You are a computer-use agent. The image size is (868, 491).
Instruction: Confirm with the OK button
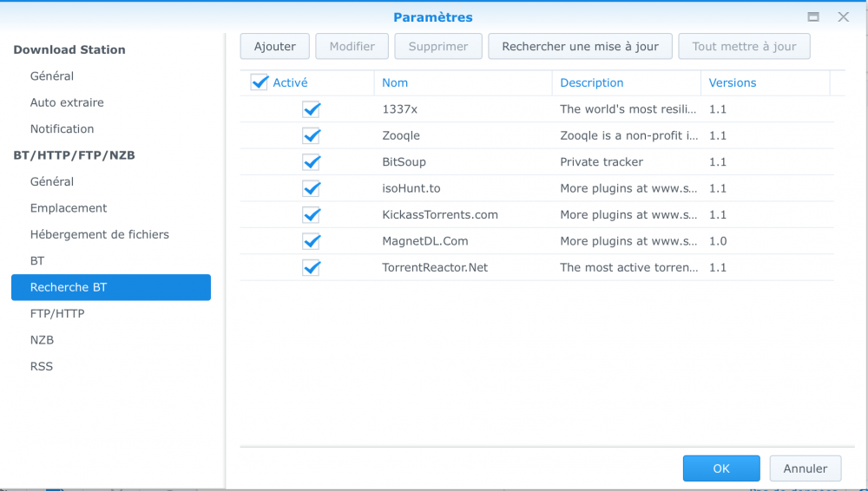(x=721, y=468)
